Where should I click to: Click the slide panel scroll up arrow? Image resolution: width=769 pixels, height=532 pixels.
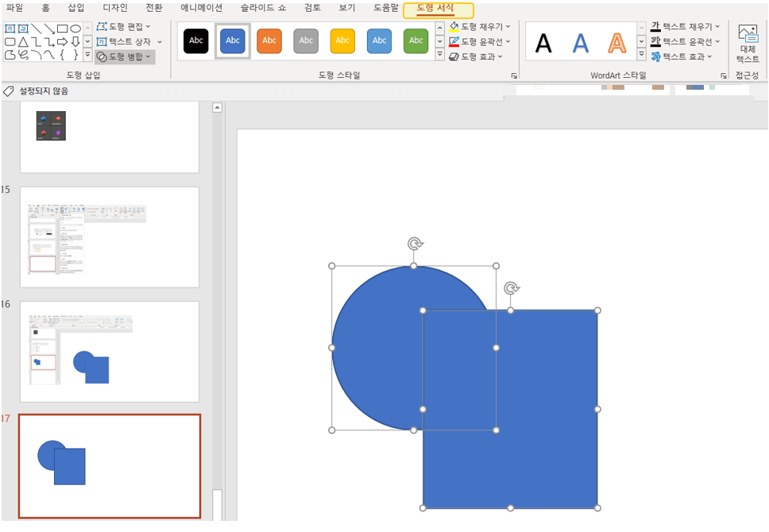pyautogui.click(x=217, y=107)
